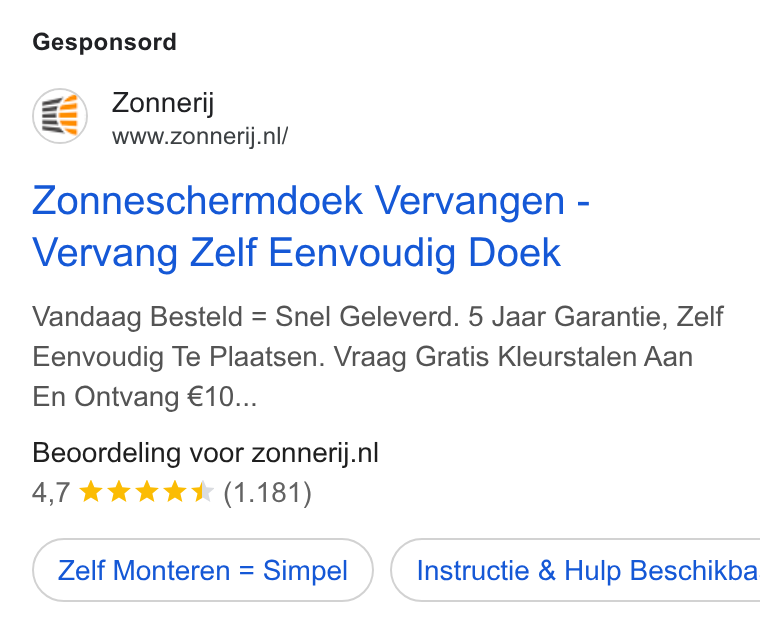
Task: Select the Zelf Monteren = Simpel chip
Action: [x=203, y=570]
